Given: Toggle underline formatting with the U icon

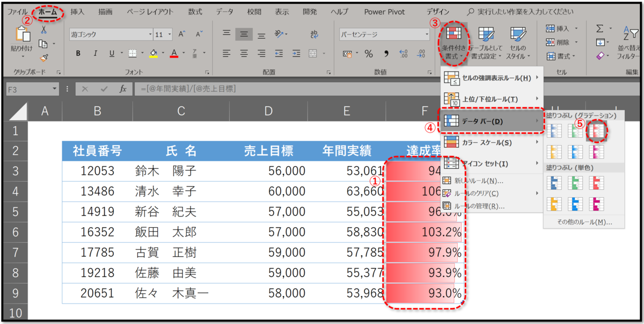Looking at the screenshot, I should (112, 53).
